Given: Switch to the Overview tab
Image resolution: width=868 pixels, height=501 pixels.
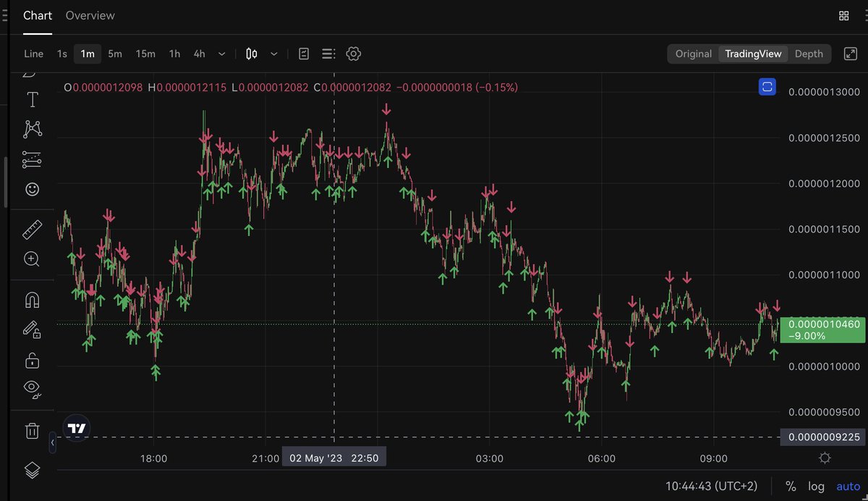Looking at the screenshot, I should (90, 15).
